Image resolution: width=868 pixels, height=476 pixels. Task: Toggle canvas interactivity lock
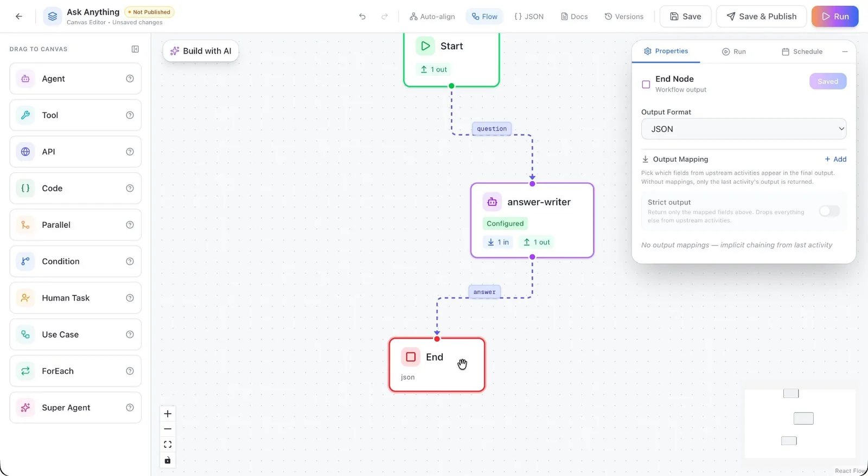(x=168, y=460)
